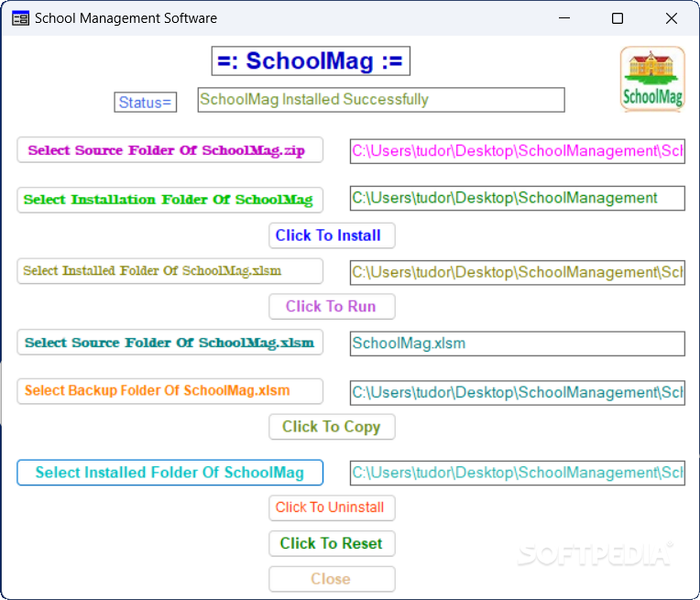The image size is (700, 600).
Task: Click the backup folder path field
Action: click(517, 393)
